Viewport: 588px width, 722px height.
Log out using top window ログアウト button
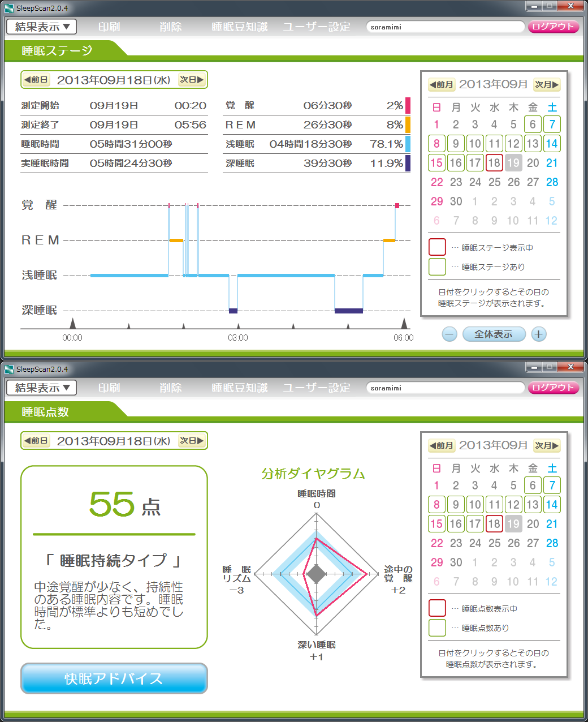[x=553, y=27]
